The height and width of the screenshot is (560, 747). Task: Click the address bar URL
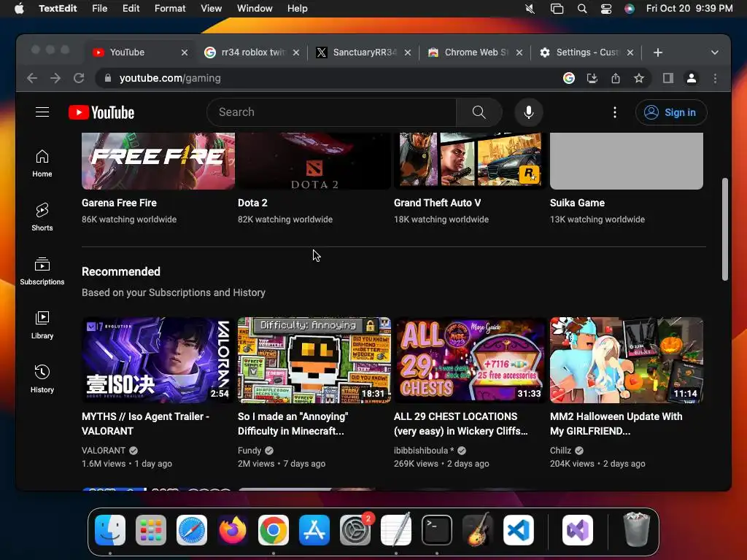[170, 78]
